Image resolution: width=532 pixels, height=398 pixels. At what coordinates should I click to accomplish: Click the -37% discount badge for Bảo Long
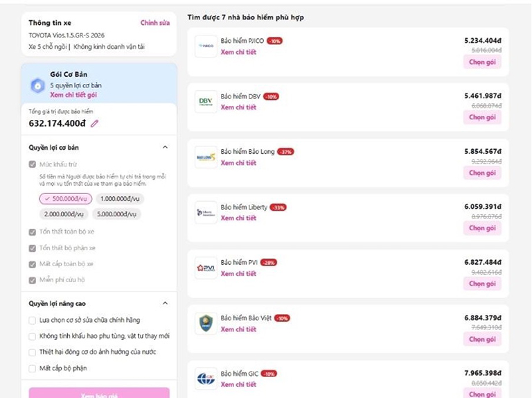pos(285,152)
